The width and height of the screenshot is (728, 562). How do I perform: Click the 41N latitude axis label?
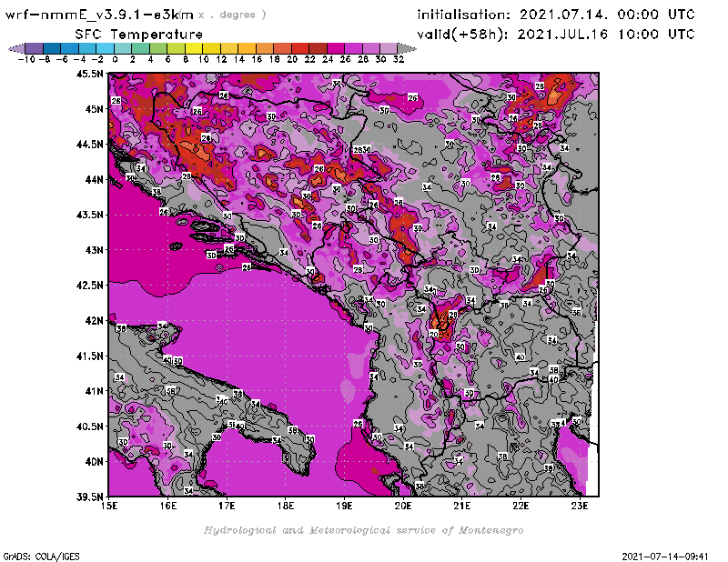coord(94,391)
